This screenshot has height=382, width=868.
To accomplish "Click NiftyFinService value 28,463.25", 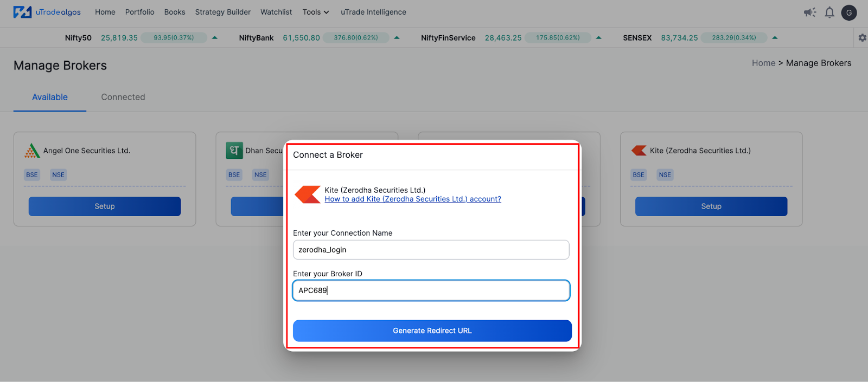I will click(503, 38).
